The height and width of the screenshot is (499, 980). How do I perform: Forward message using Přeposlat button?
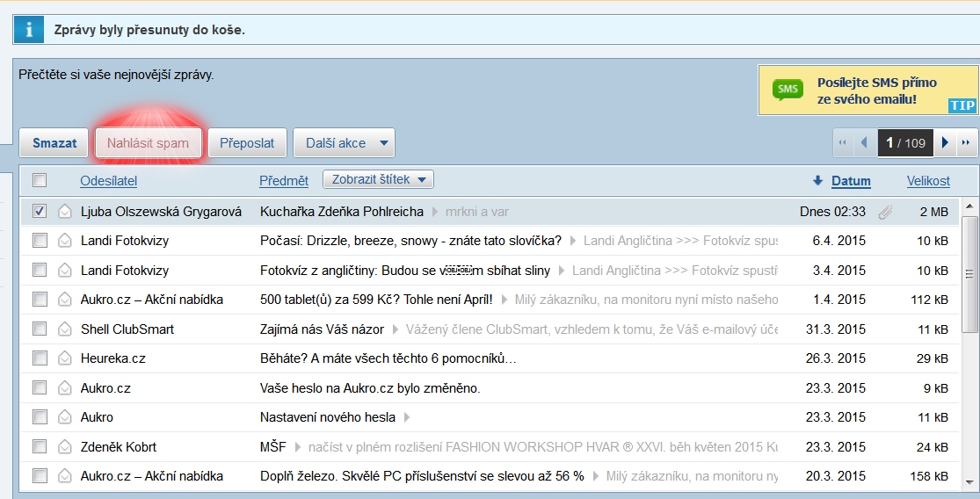pyautogui.click(x=247, y=143)
